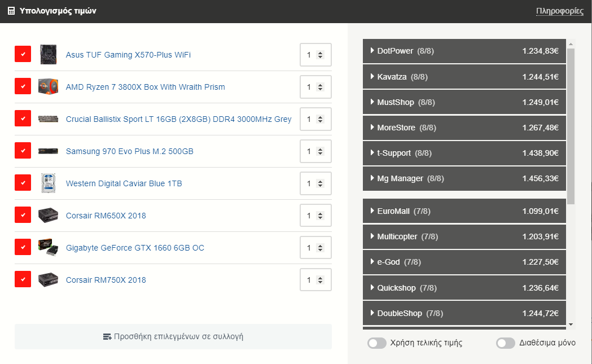Enable the Διαθέσιμα μόνο toggle
The image size is (592, 364).
(x=506, y=343)
